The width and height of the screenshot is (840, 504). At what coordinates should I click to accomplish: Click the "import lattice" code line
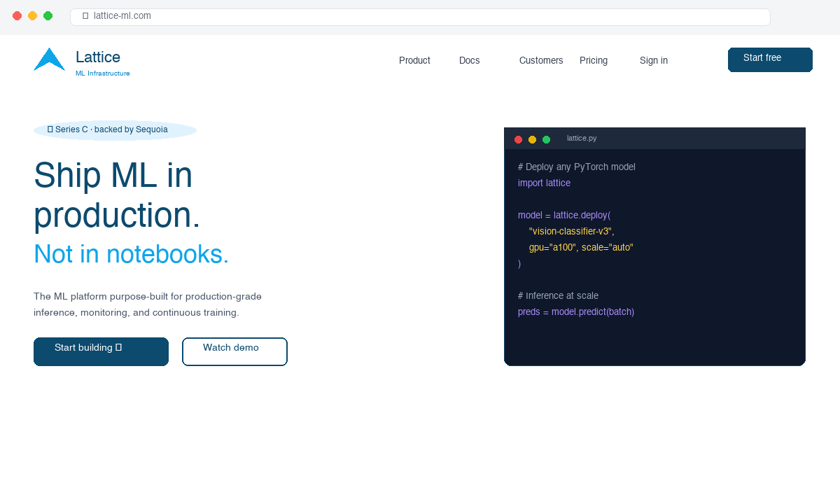544,183
